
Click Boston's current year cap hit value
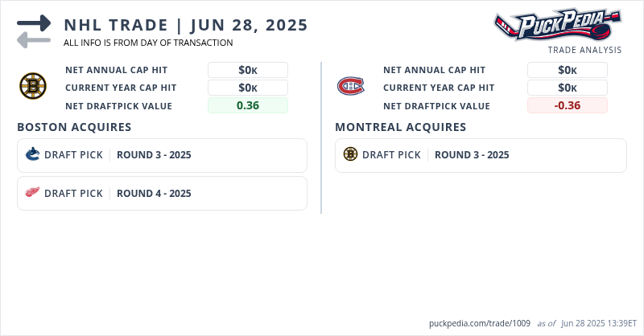coord(248,88)
